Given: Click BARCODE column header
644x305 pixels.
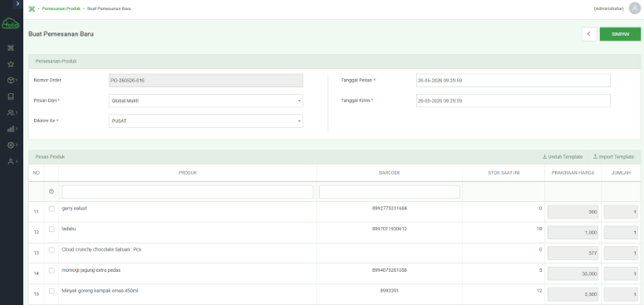Looking at the screenshot, I should 390,173.
